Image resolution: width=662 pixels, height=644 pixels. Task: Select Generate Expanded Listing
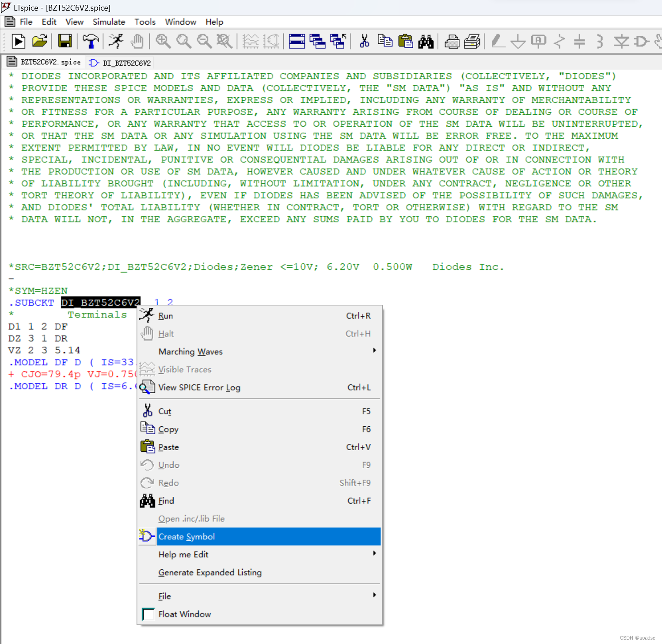[x=259, y=572]
